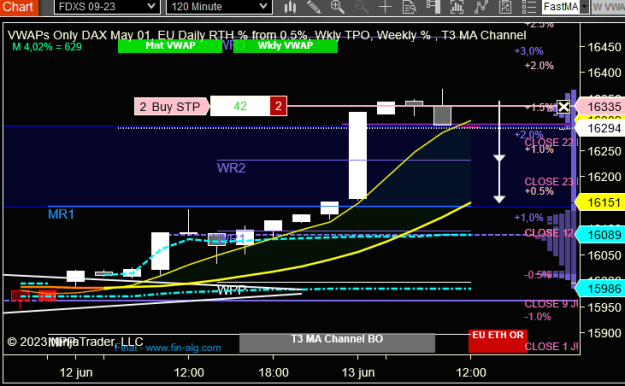Image resolution: width=625 pixels, height=386 pixels.
Task: Open the chart style candlestick icon
Action: coord(291,7)
